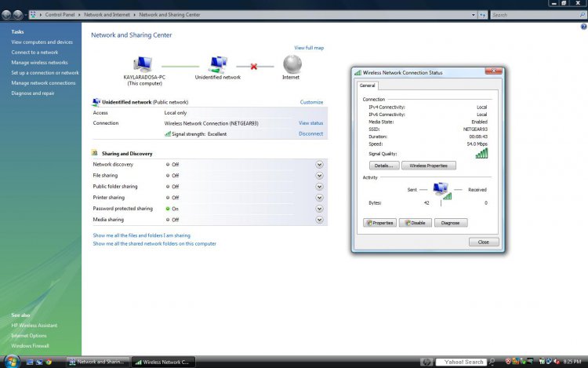Click Diagnose button in status dialog

[451, 223]
